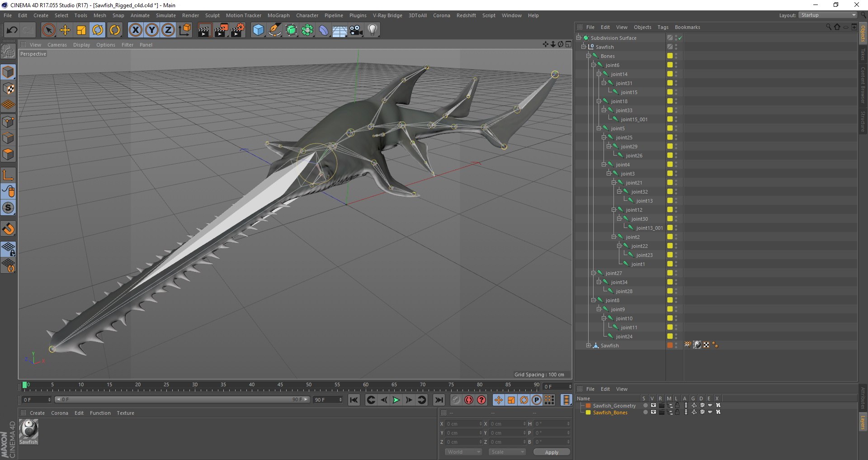Open the Object Manager Tags menu
This screenshot has height=460, width=868.
click(663, 27)
